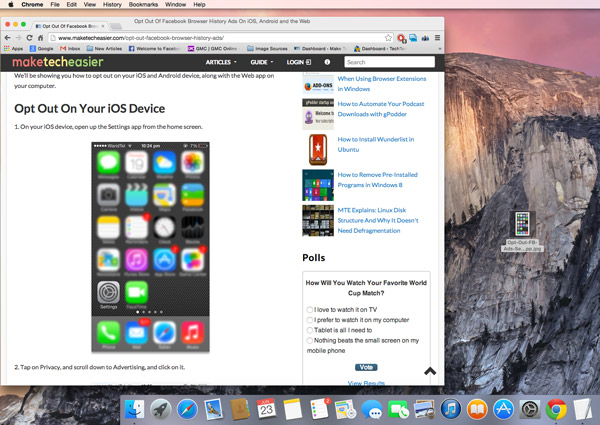The height and width of the screenshot is (425, 600).
Task: Click LOGIN in site header
Action: click(x=299, y=62)
